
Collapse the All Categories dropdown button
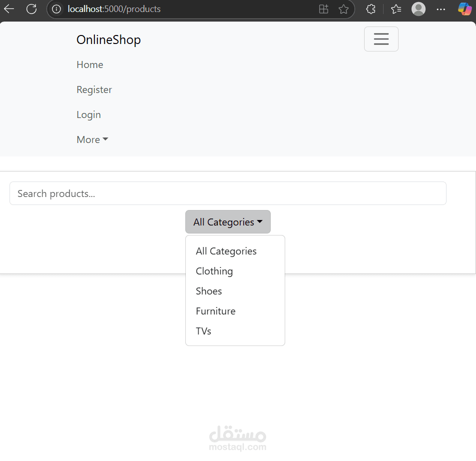click(x=228, y=222)
